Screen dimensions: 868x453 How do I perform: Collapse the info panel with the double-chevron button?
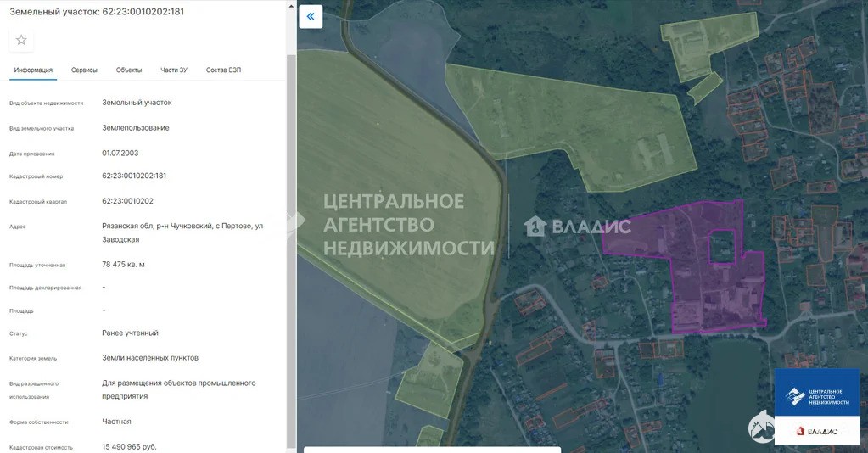tap(311, 17)
